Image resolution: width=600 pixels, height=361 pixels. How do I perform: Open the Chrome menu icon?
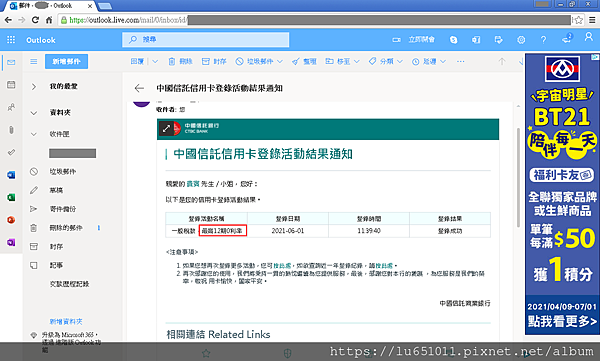click(x=592, y=20)
